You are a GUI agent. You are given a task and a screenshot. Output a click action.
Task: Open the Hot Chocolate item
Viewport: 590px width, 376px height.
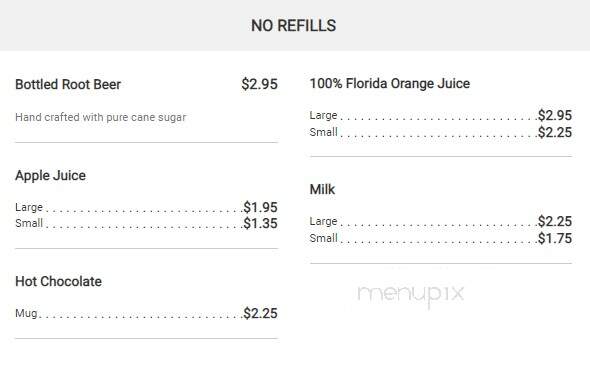58,282
